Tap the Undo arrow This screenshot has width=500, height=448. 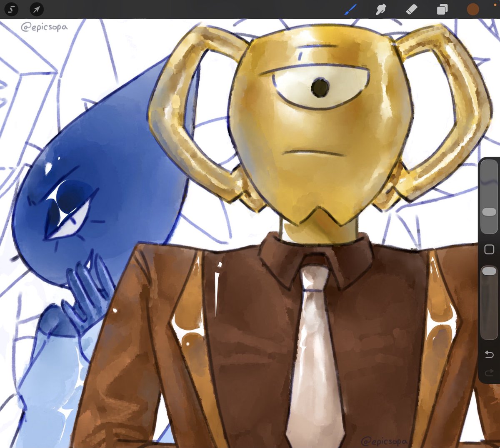489,354
